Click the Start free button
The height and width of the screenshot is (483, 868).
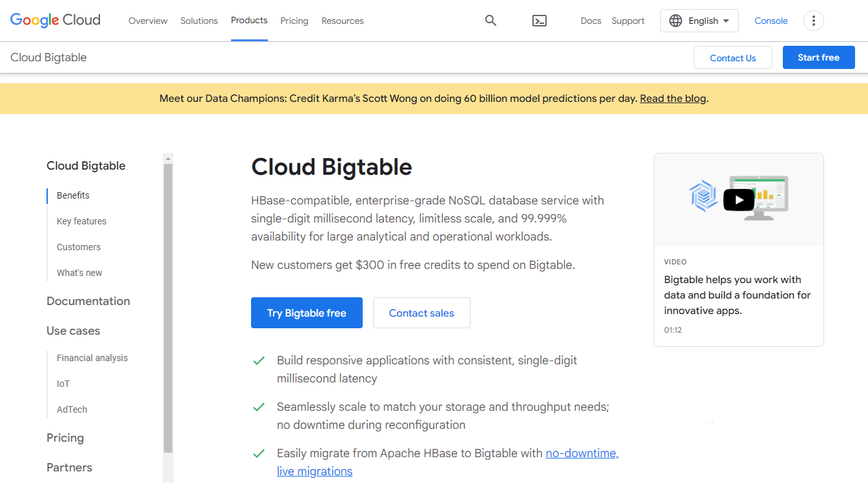[819, 57]
